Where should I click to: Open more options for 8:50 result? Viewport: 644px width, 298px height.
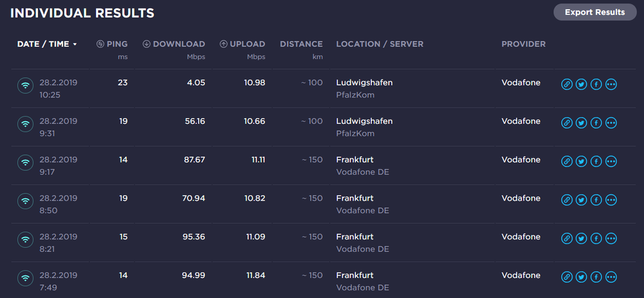tap(611, 200)
